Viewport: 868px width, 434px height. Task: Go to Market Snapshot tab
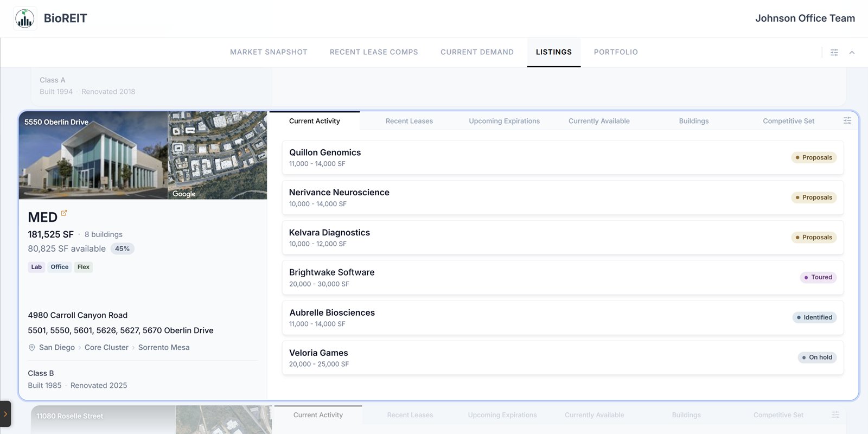269,52
